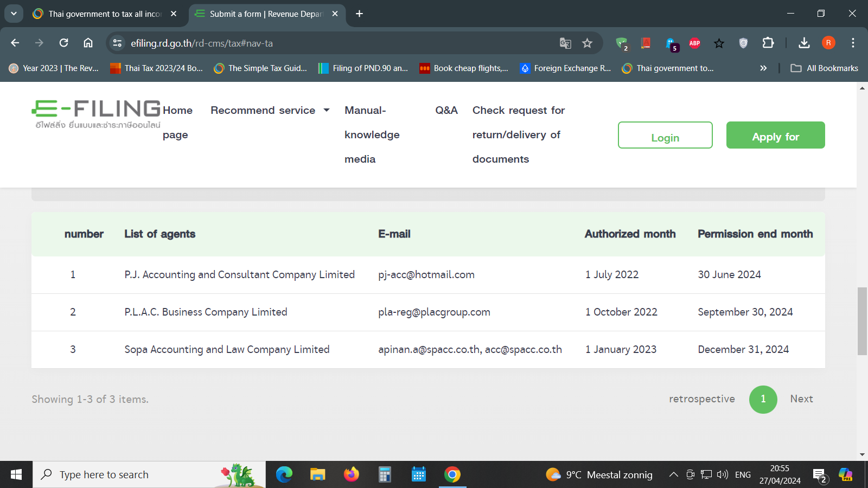Open the All Bookmarks folder
The height and width of the screenshot is (488, 868).
[825, 68]
